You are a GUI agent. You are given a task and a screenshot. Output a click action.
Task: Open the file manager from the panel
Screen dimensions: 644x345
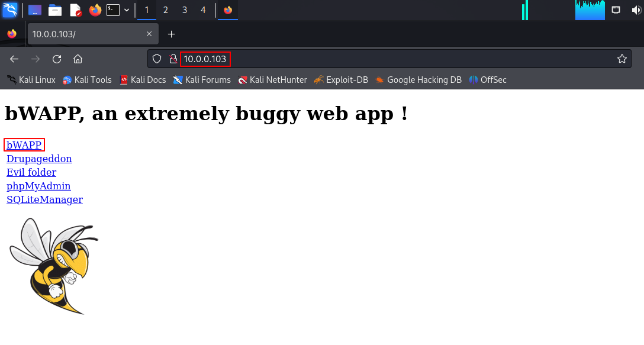(55, 10)
